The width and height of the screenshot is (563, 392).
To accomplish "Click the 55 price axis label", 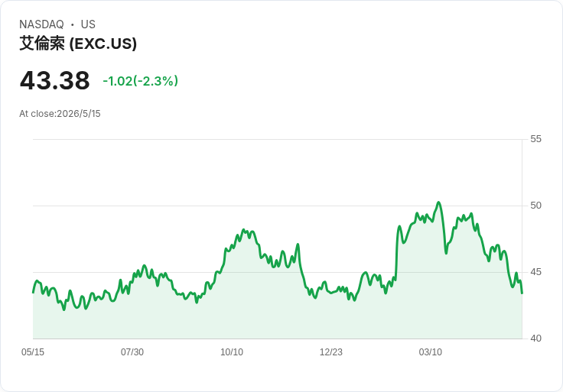I will tap(535, 139).
